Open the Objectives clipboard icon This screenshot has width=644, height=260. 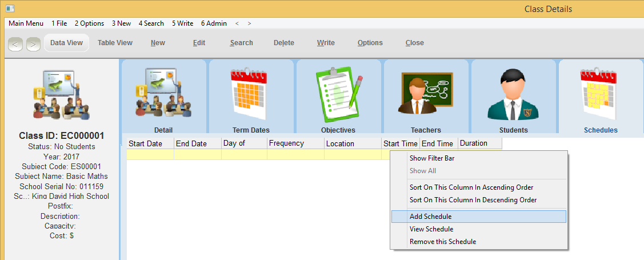click(338, 93)
